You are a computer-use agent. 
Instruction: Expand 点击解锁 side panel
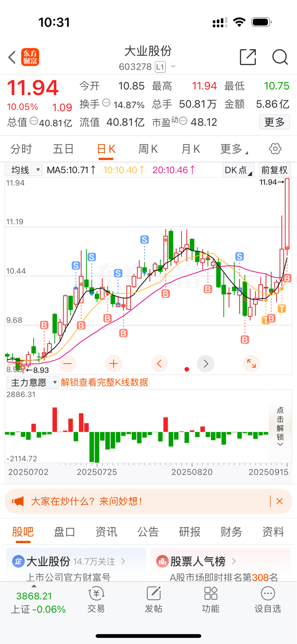(x=280, y=427)
